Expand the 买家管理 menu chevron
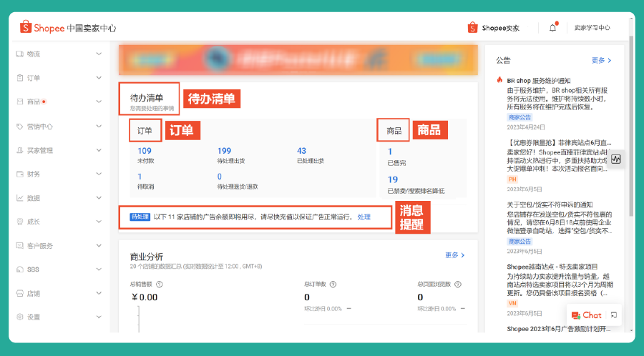This screenshot has height=356, width=644. click(99, 150)
